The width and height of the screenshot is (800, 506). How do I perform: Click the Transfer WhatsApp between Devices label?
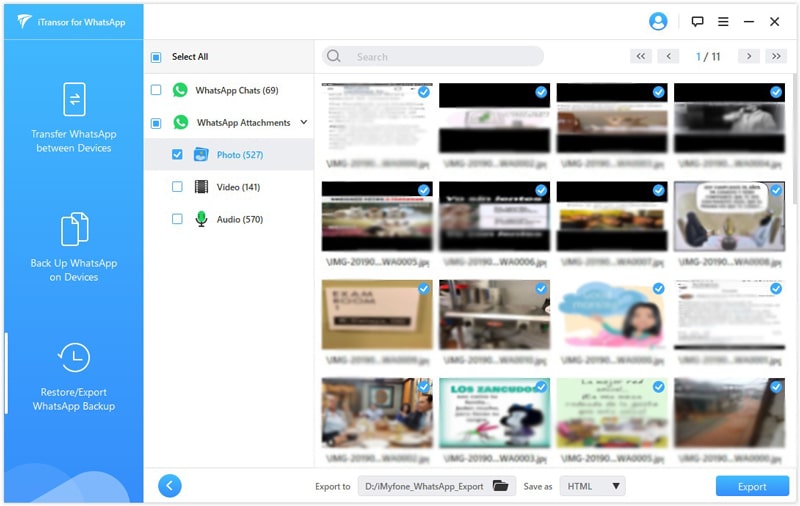(74, 141)
